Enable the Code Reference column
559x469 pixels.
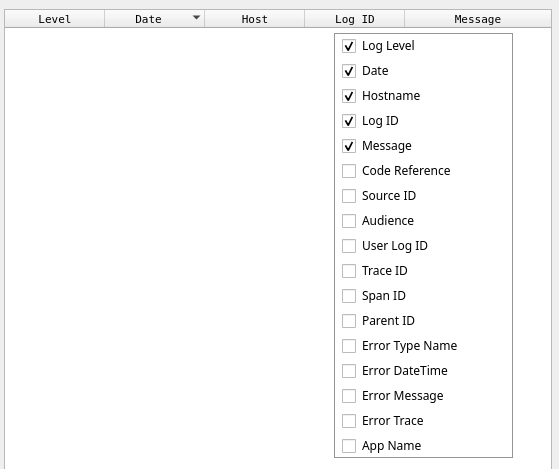pyautogui.click(x=349, y=171)
